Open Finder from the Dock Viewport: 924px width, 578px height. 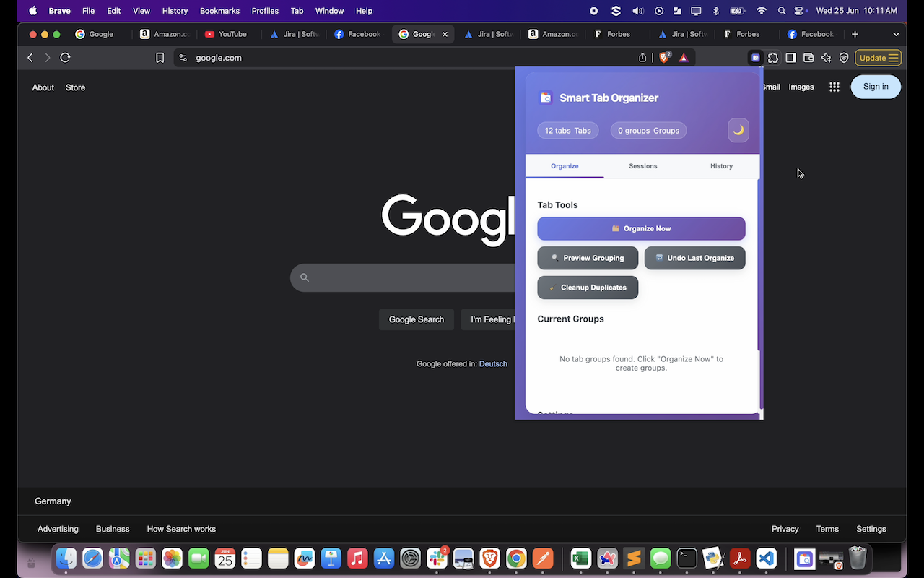click(66, 558)
